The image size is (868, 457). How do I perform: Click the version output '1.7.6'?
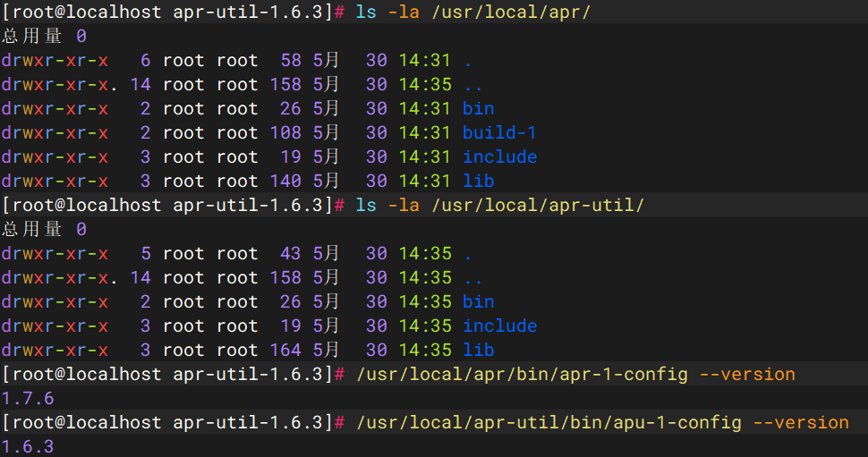click(x=28, y=398)
